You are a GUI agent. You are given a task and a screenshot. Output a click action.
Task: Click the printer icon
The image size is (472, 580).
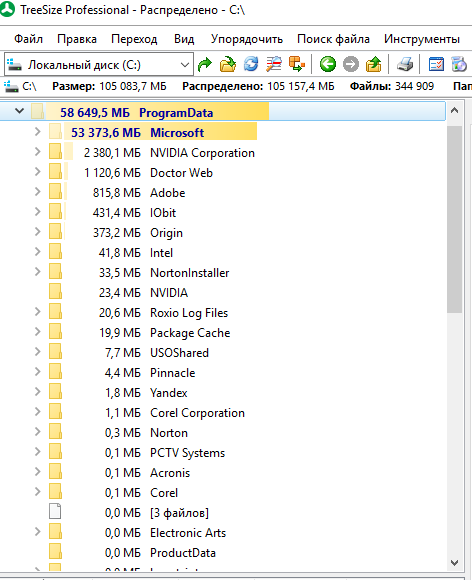tap(405, 64)
